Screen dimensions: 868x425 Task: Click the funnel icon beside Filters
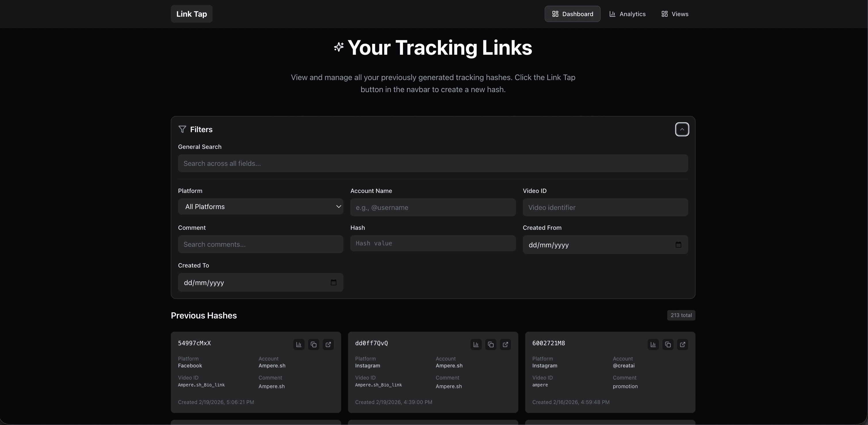tap(182, 129)
